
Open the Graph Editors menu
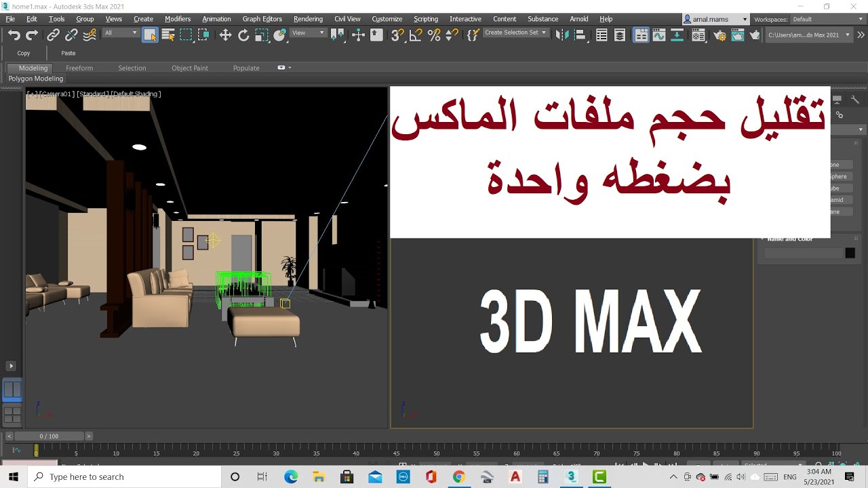pyautogui.click(x=262, y=19)
